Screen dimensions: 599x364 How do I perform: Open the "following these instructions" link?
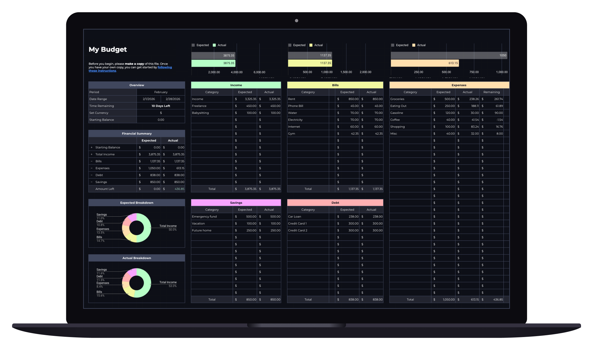coord(130,69)
